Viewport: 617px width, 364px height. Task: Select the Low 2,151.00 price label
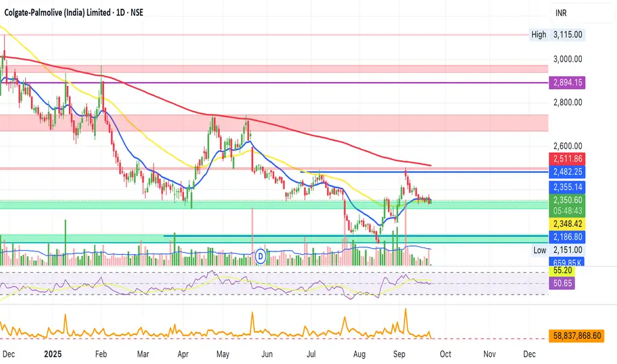tap(558, 250)
